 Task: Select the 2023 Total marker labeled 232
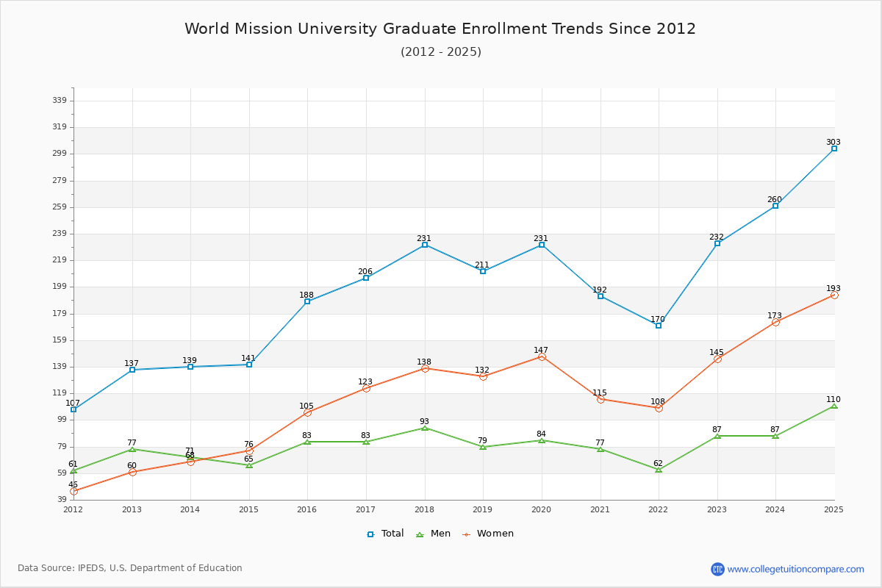pos(717,243)
